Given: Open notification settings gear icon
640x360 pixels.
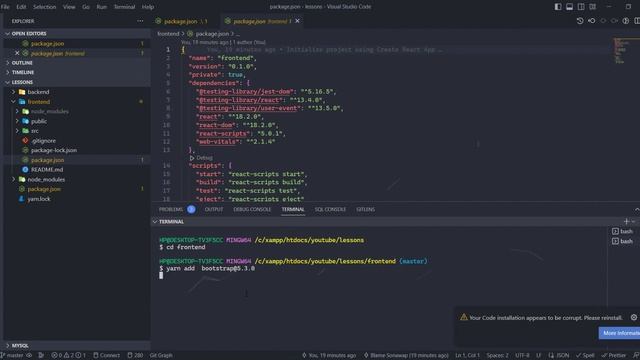Looking at the screenshot, I should [633, 317].
